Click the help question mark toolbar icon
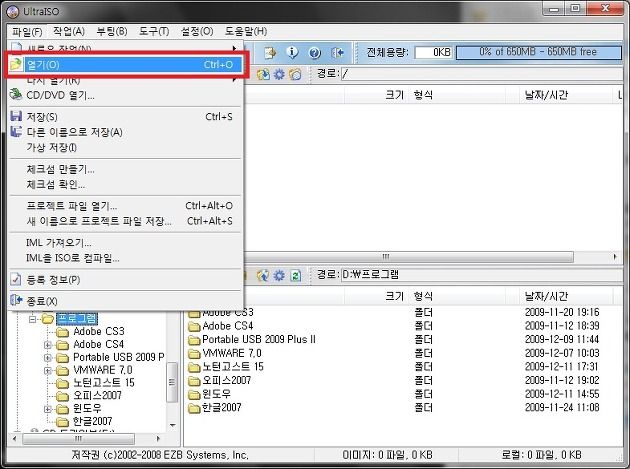Image resolution: width=630 pixels, height=469 pixels. pyautogui.click(x=315, y=52)
